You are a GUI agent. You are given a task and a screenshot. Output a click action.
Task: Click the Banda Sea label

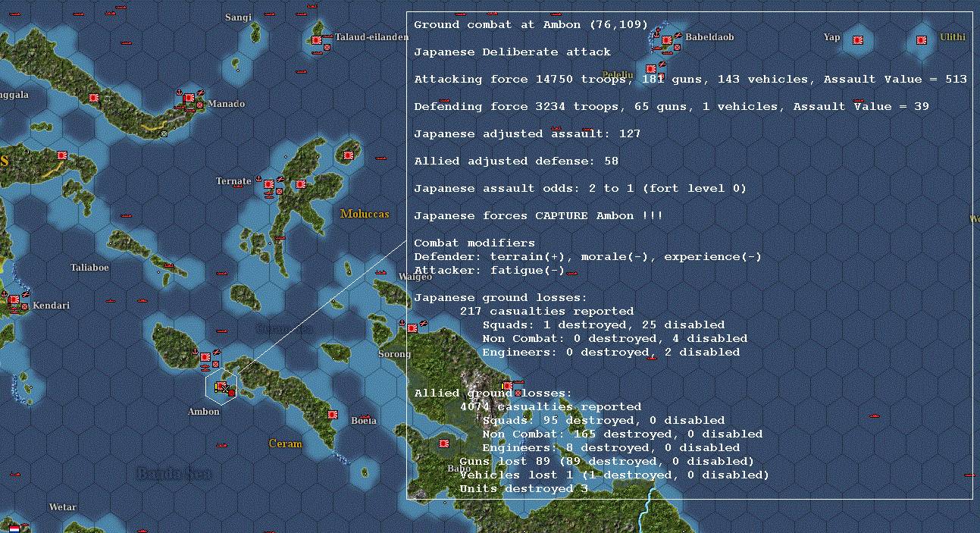(x=174, y=474)
